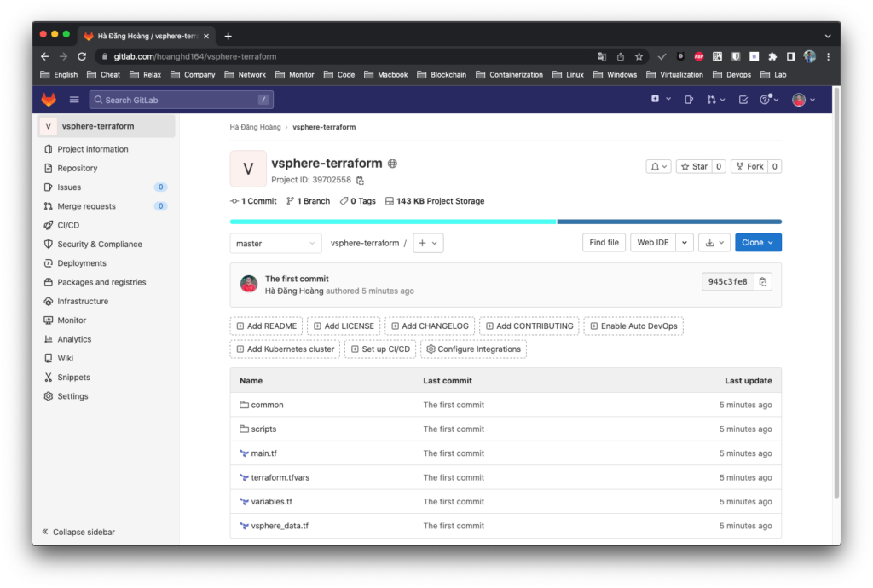Open a new browser tab with plus
The height and width of the screenshot is (588, 873).
click(x=228, y=36)
